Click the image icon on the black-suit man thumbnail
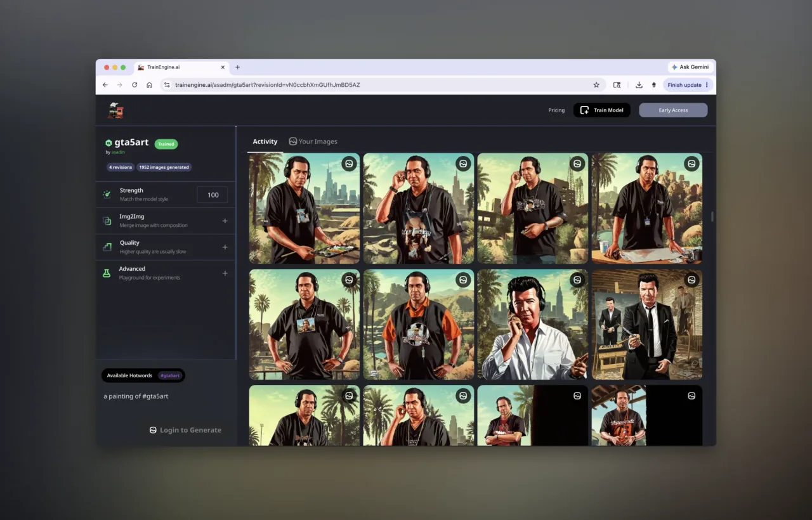The width and height of the screenshot is (812, 520). pyautogui.click(x=691, y=280)
